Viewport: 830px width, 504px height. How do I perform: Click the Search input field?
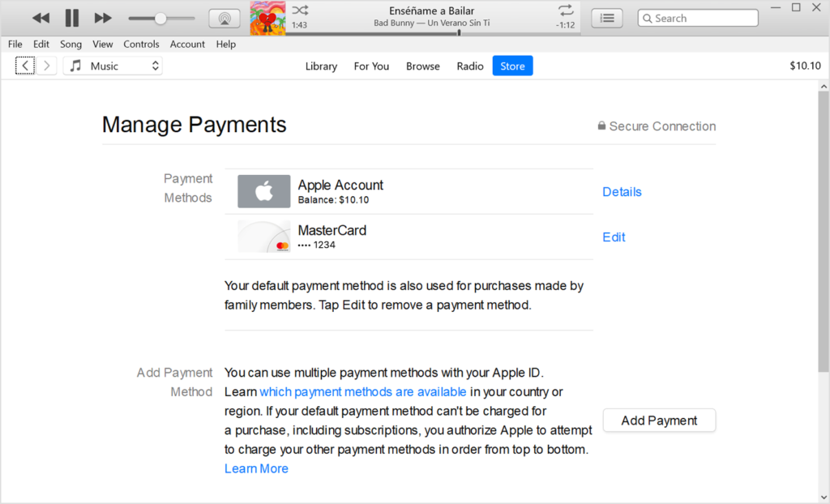pos(704,18)
